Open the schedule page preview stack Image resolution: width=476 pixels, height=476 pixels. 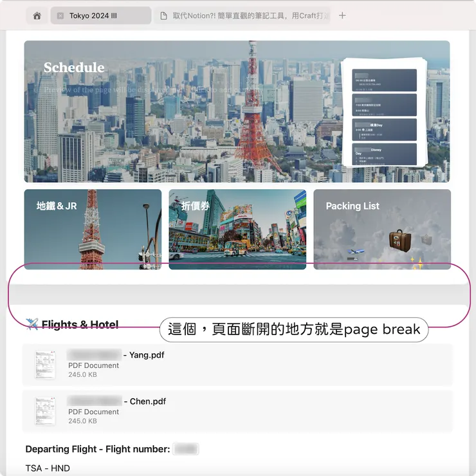click(384, 113)
